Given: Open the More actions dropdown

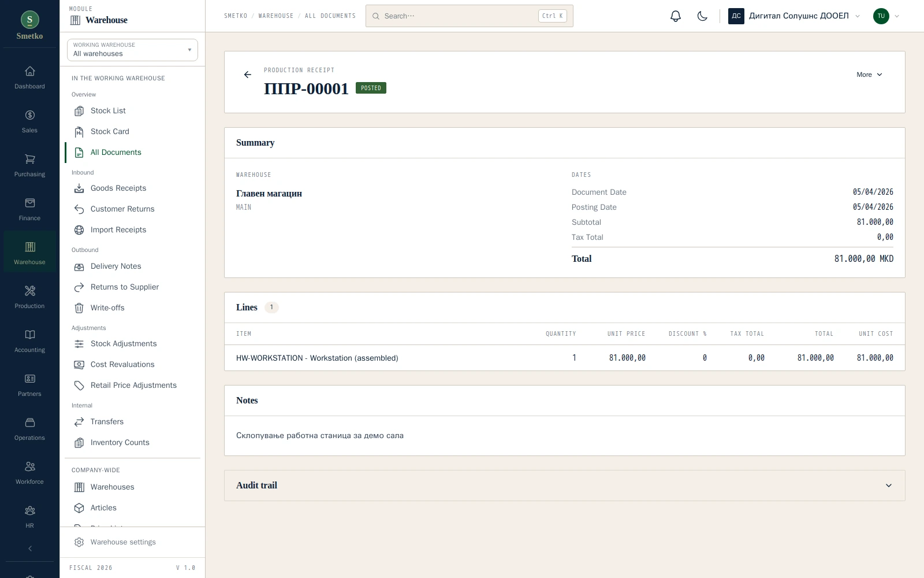Looking at the screenshot, I should [870, 75].
